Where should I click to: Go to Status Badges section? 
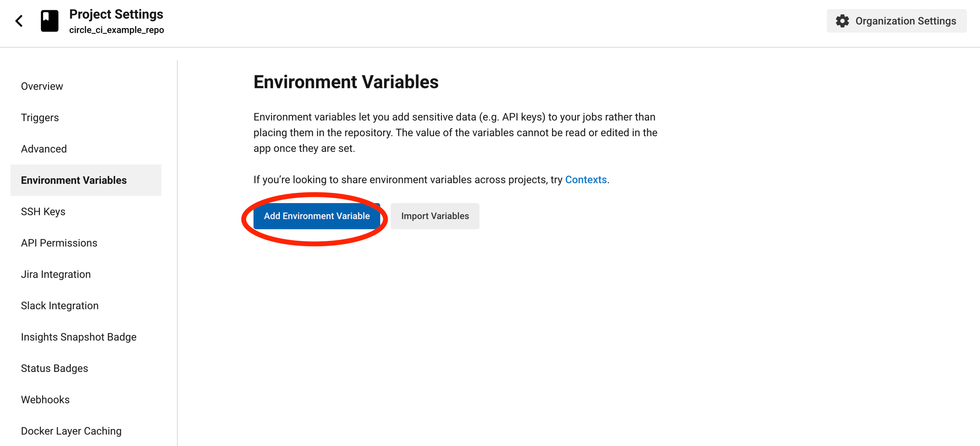(x=54, y=368)
